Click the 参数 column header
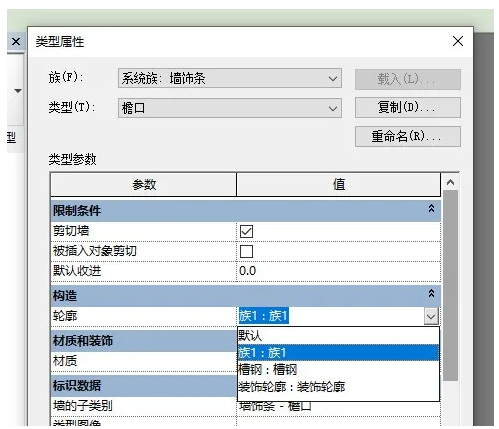 pos(144,184)
